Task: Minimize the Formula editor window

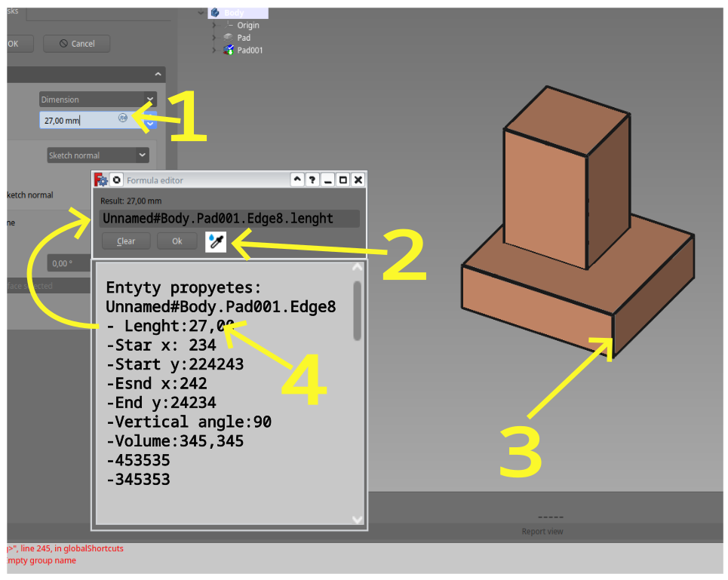Action: pos(327,180)
